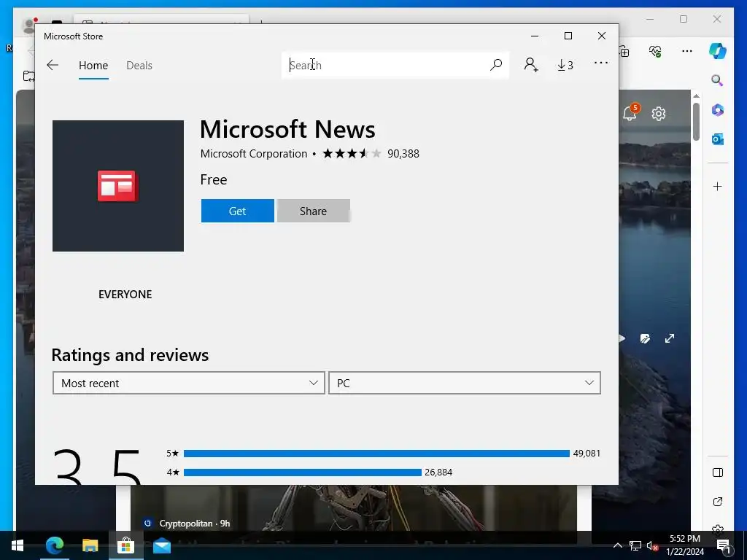
Task: Click the EVERYONE age rating label
Action: coord(125,295)
